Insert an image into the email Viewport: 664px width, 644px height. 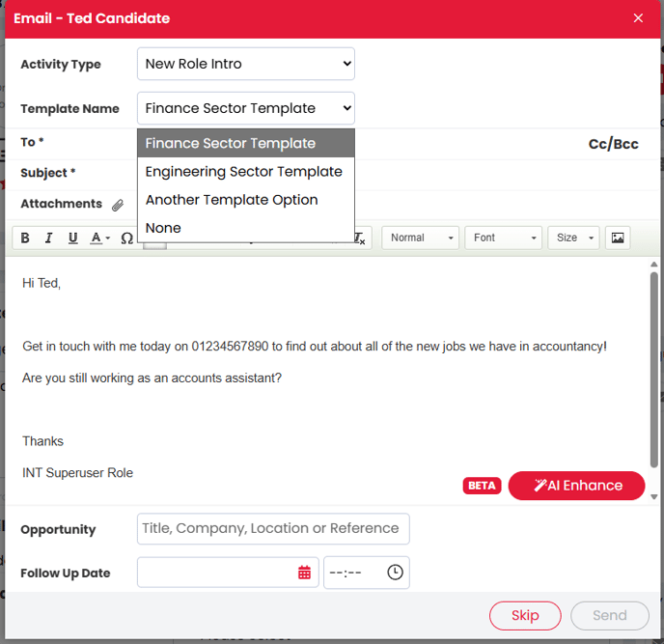pos(618,238)
